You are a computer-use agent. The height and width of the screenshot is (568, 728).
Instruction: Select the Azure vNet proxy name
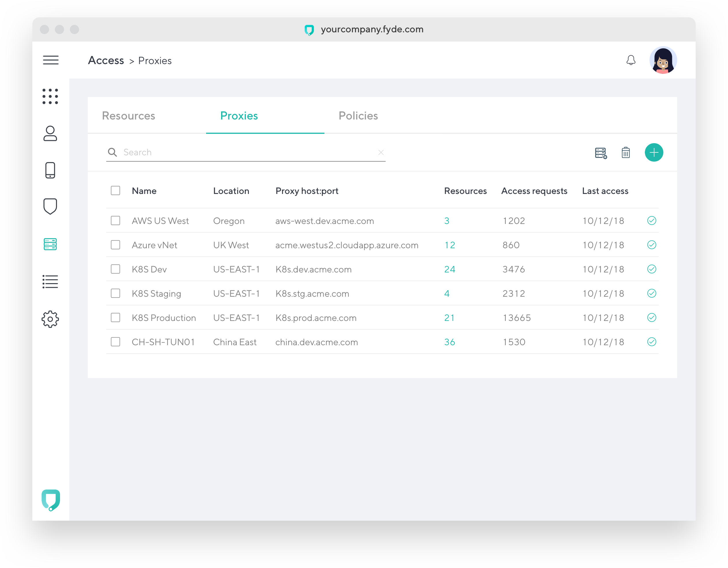[x=154, y=245]
